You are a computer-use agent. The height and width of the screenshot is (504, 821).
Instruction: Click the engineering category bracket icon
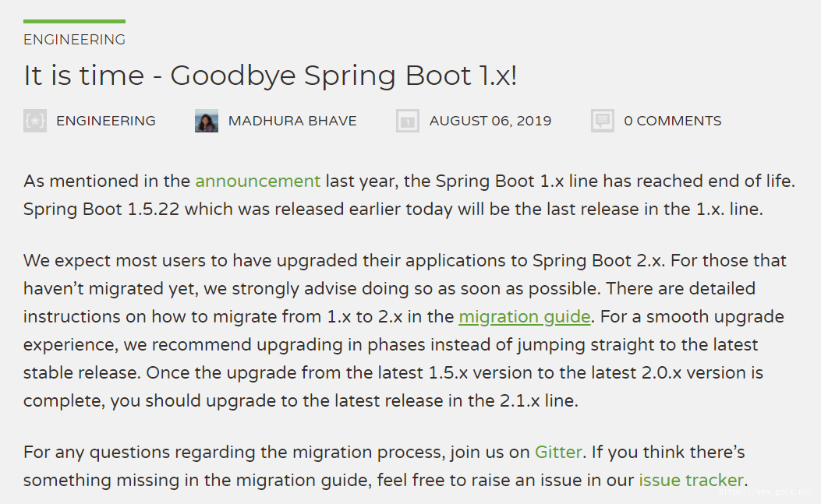coord(35,121)
